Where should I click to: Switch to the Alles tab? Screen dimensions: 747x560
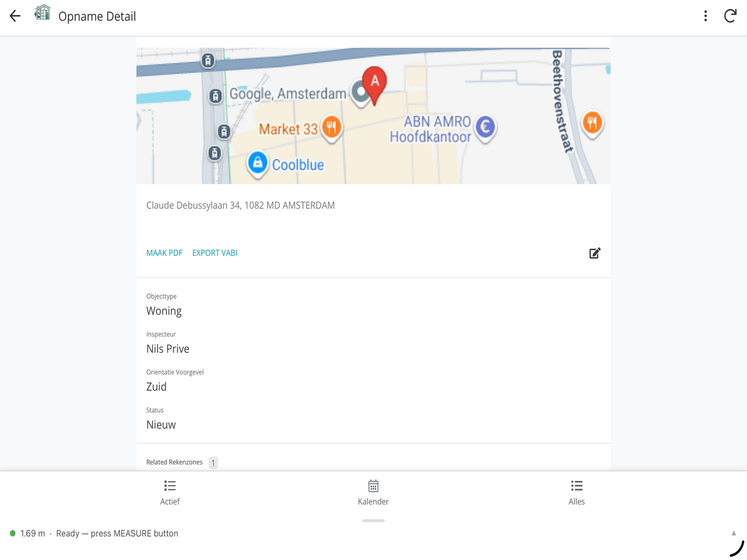tap(576, 493)
